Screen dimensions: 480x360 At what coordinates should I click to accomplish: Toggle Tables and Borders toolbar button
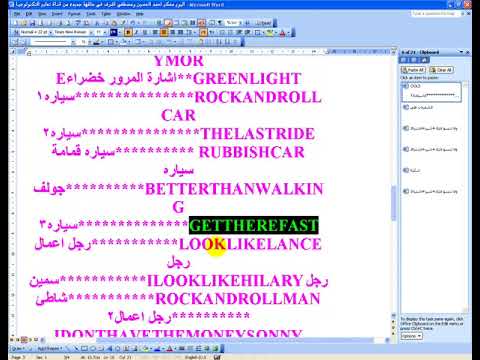point(168,23)
